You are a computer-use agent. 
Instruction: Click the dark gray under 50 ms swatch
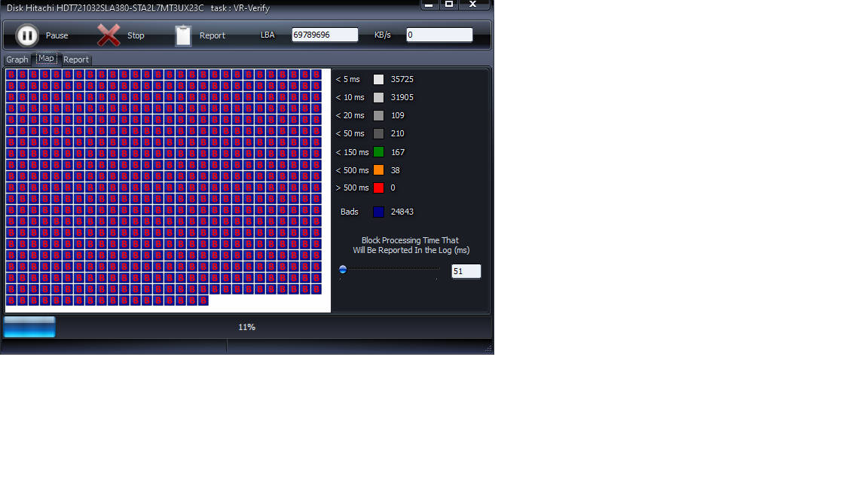379,134
